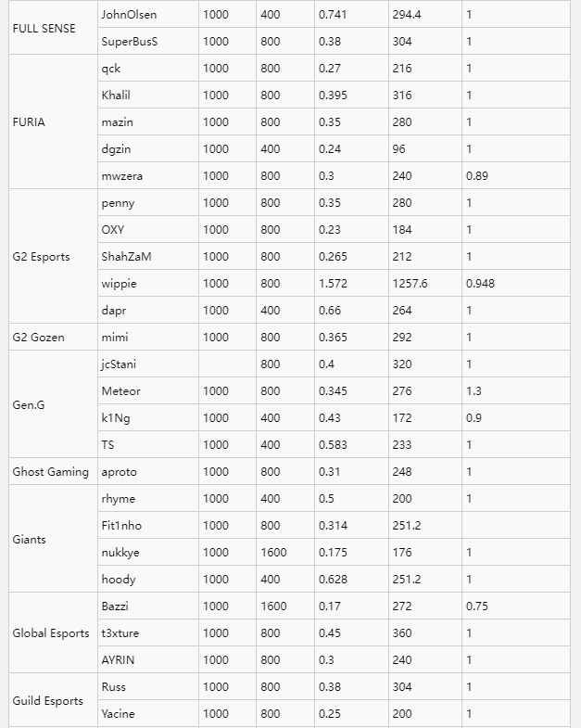Select the 0.948 cell for wippie
The image size is (581, 728).
tap(481, 283)
